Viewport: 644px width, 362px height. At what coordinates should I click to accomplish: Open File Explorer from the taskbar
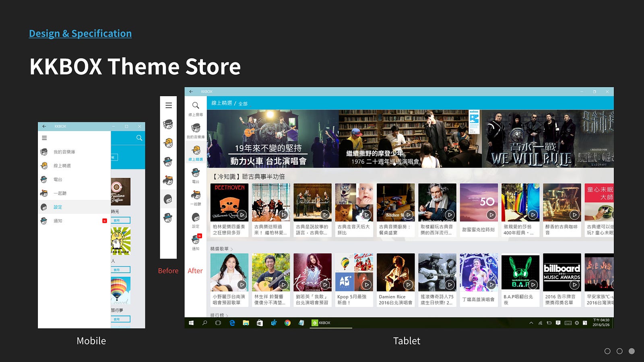pyautogui.click(x=246, y=323)
